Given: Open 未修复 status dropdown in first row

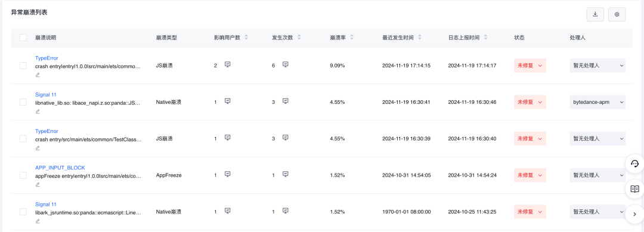Looking at the screenshot, I should [530, 66].
